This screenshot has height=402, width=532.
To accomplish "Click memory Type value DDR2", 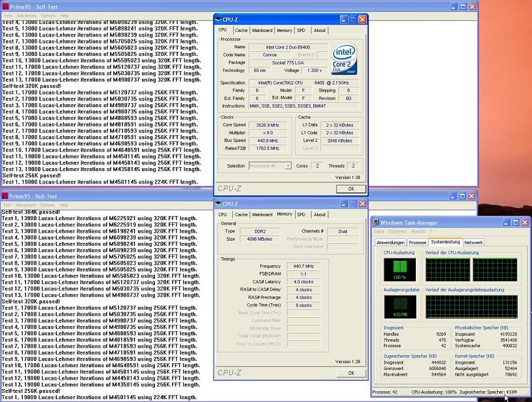I will (x=260, y=232).
